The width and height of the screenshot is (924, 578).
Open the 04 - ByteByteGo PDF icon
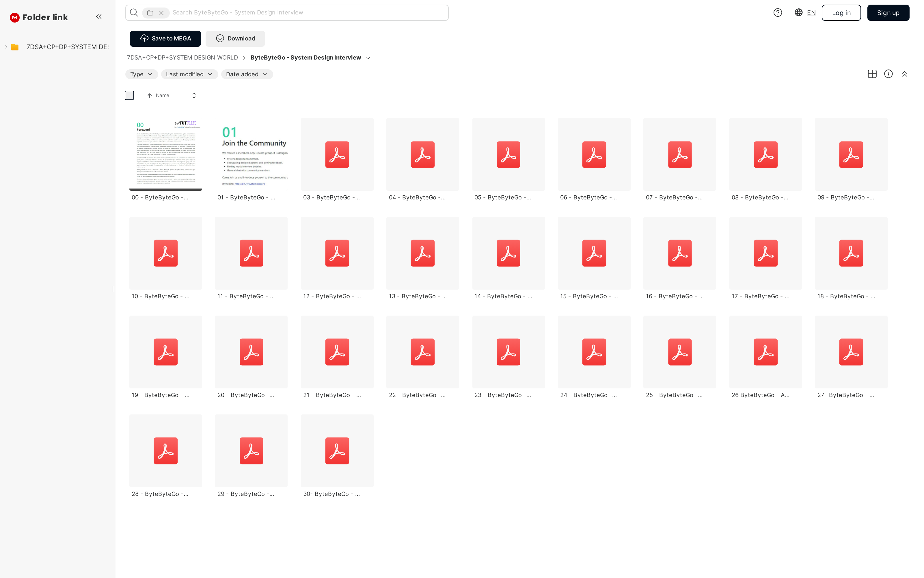coord(423,154)
